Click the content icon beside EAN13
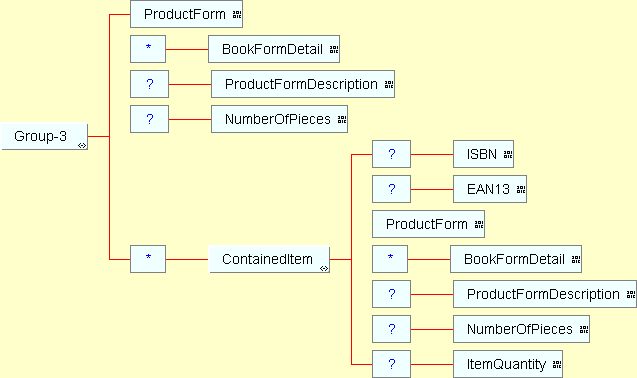The width and height of the screenshot is (637, 378). pyautogui.click(x=521, y=189)
